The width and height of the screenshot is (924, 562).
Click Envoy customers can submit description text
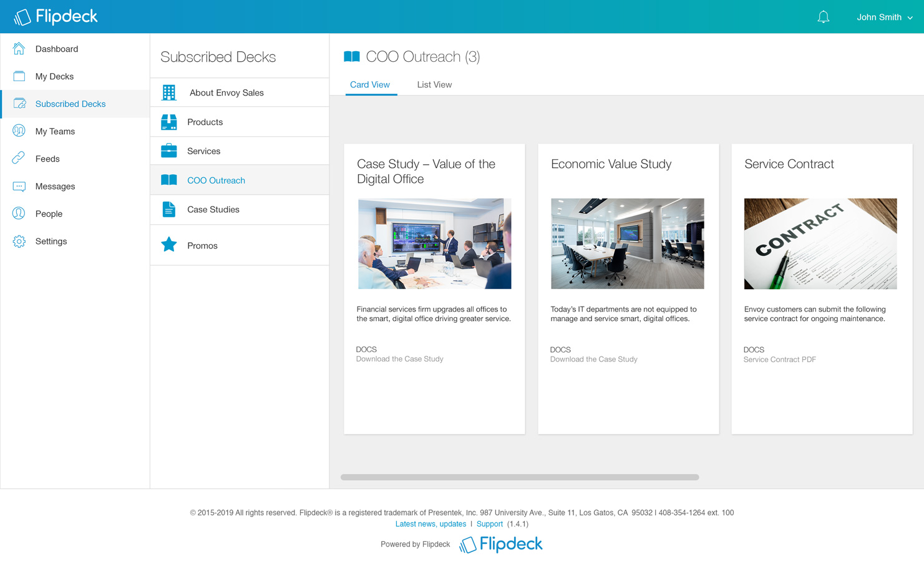point(815,314)
